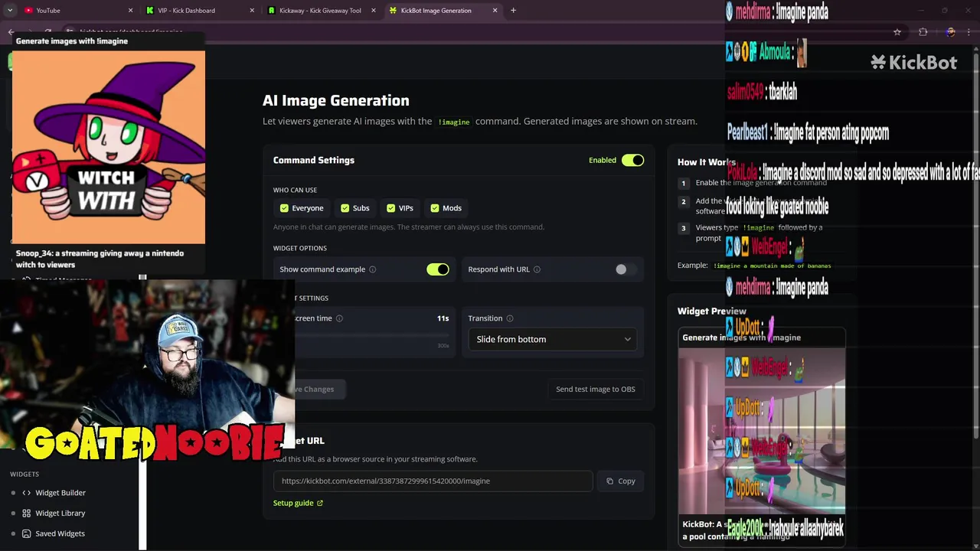Close the KickBot Image Generation tab
The width and height of the screenshot is (980, 551).
[495, 11]
